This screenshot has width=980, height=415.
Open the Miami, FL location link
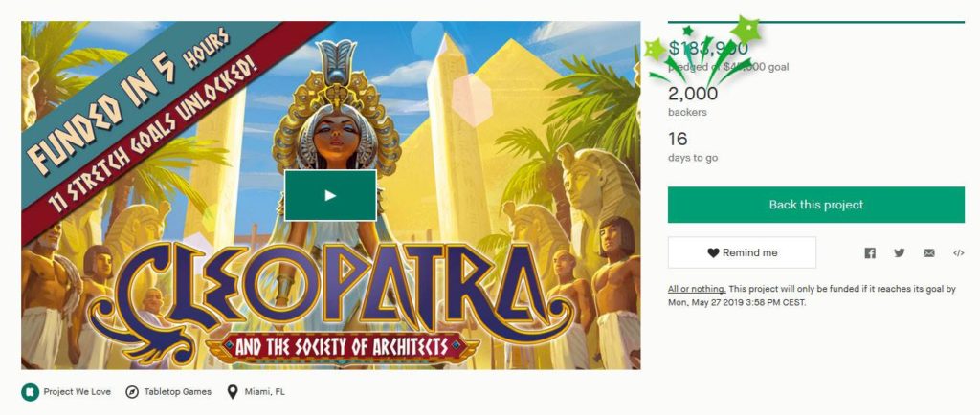click(264, 392)
